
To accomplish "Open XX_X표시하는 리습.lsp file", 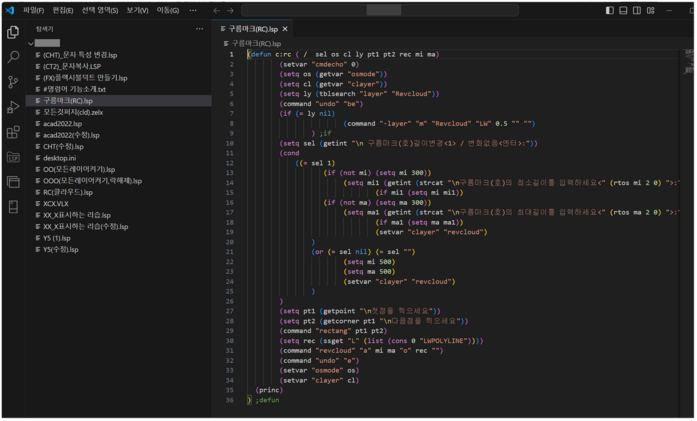I will (77, 216).
